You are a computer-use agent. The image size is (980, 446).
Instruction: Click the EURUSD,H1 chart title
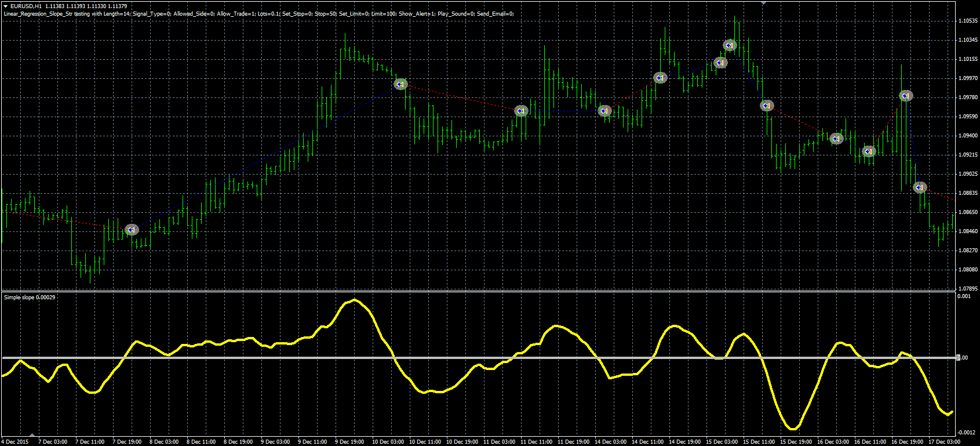pos(26,6)
